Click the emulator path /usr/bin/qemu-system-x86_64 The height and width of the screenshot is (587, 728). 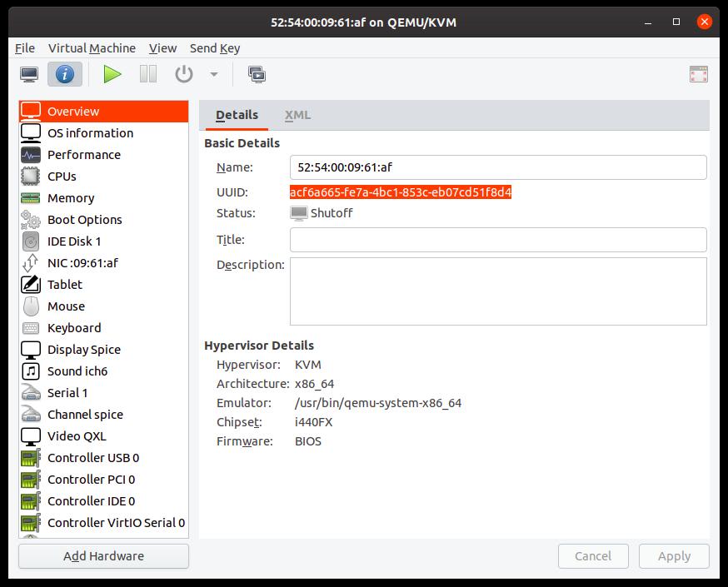click(378, 403)
